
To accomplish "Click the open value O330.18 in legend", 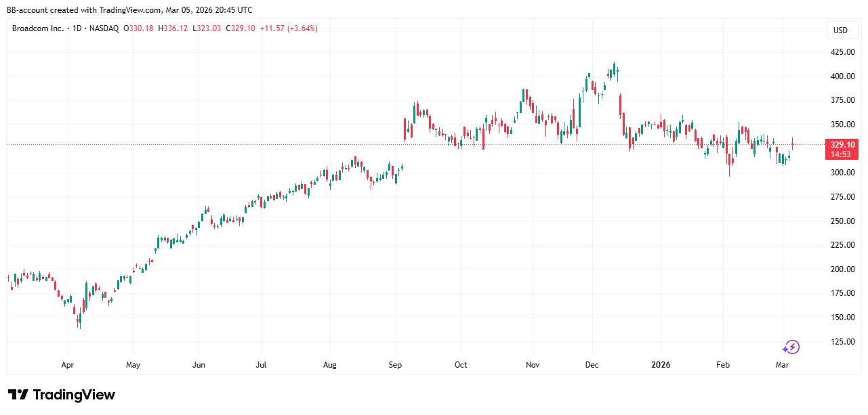I will [138, 28].
